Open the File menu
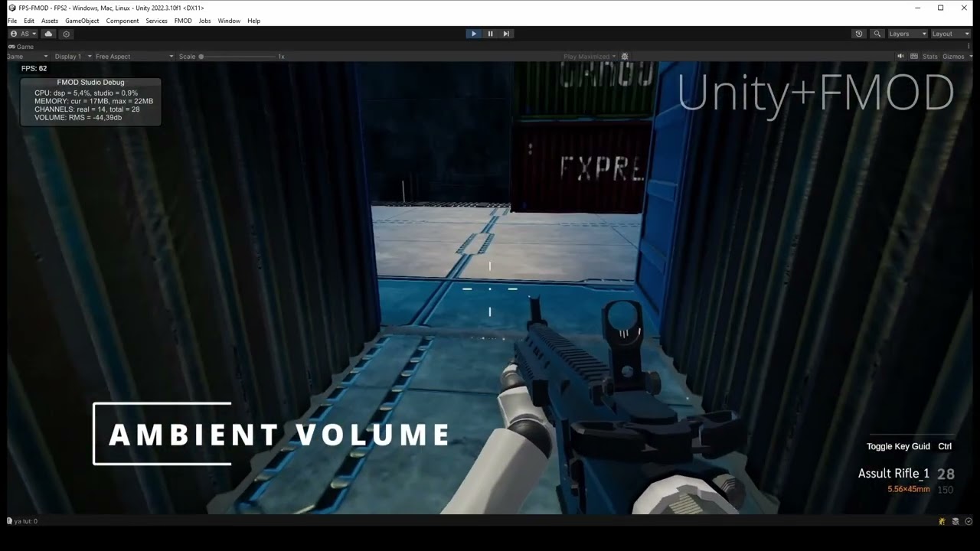 [12, 21]
